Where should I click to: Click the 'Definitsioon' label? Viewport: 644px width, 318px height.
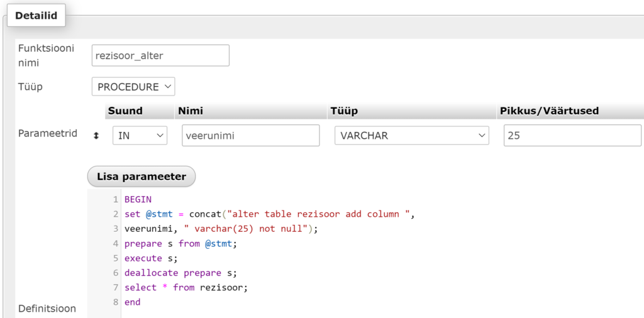(x=47, y=309)
